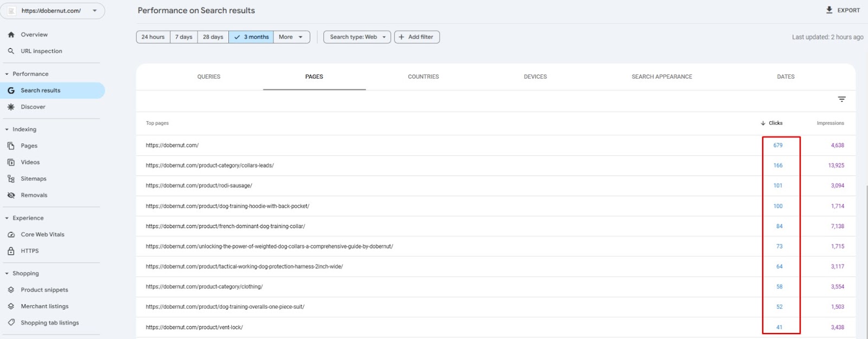Viewport: 868px width, 339px height.
Task: Click the vent-lock product page row
Action: click(x=496, y=328)
